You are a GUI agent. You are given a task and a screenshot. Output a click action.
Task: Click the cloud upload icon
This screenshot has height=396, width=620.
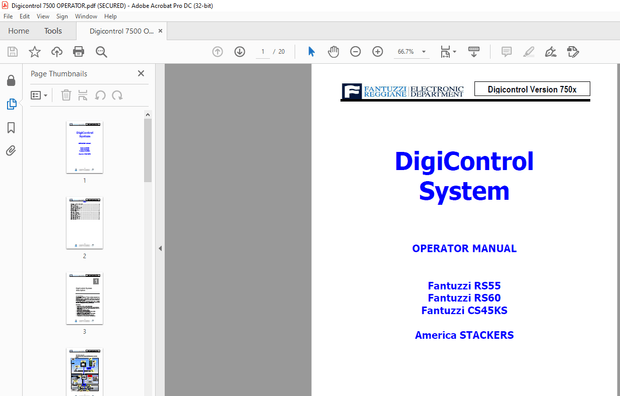(x=57, y=51)
